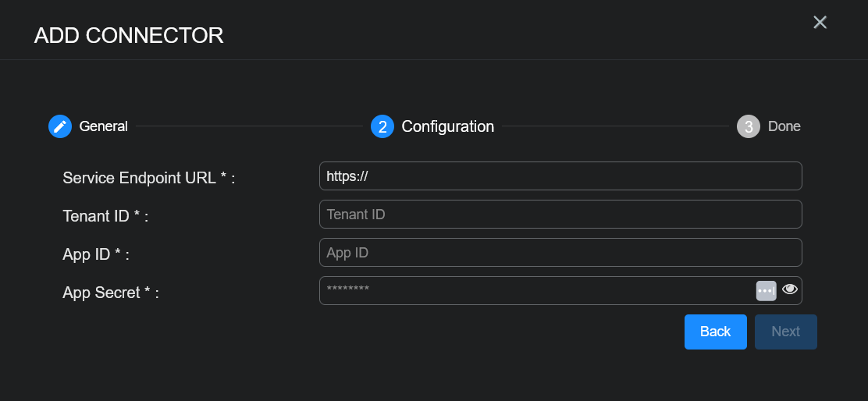Screen dimensions: 868x401
Task: Click the Service Endpoint URL label
Action: pos(148,178)
